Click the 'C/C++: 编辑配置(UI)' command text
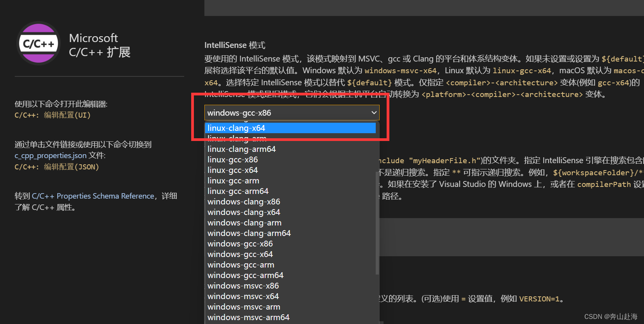 (53, 115)
